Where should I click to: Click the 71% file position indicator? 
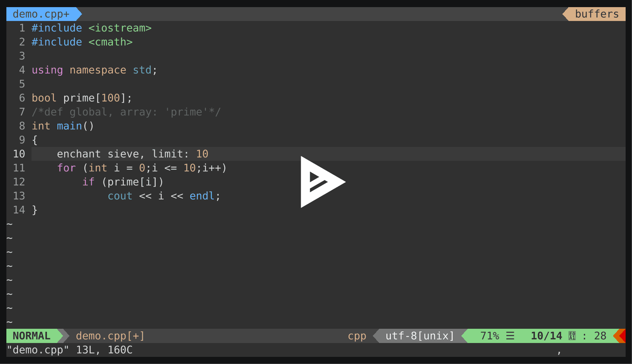[x=490, y=336]
